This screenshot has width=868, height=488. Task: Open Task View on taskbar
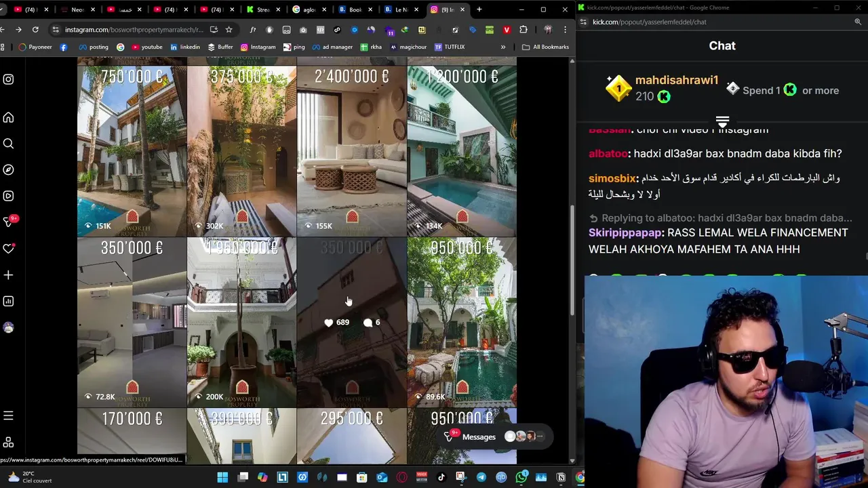(243, 477)
